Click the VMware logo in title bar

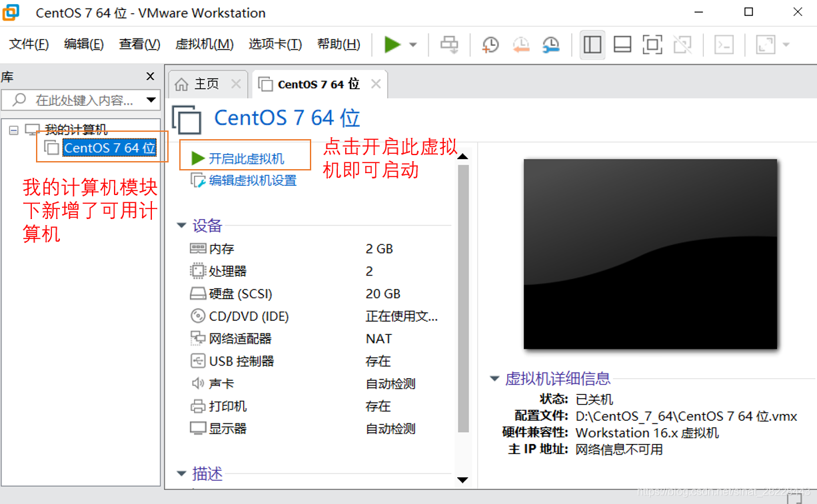tap(11, 12)
